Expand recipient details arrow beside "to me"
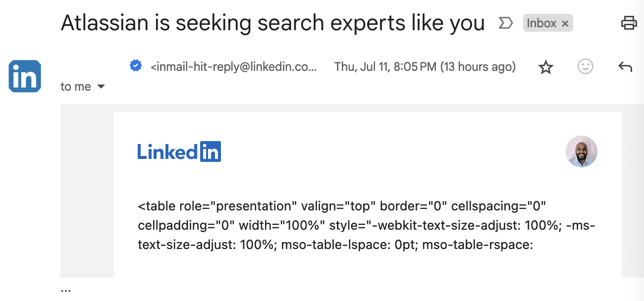Image resolution: width=644 pixels, height=301 pixels. coord(101,87)
